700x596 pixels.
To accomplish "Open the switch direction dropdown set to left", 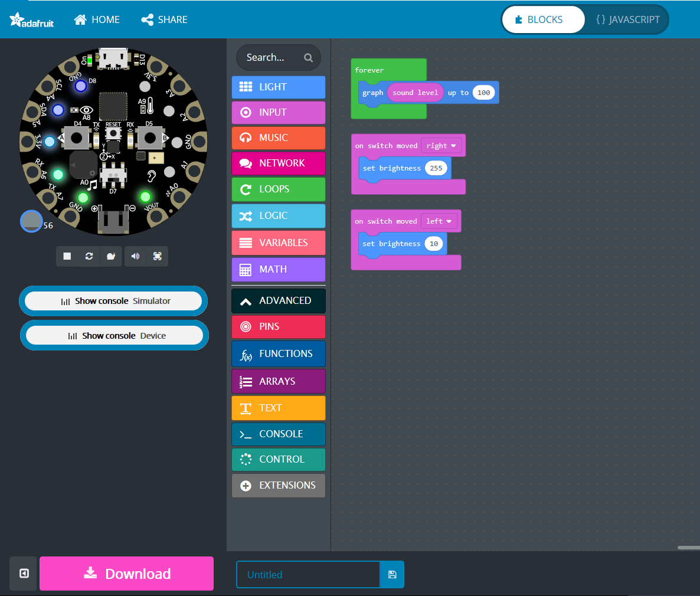I will click(x=439, y=221).
